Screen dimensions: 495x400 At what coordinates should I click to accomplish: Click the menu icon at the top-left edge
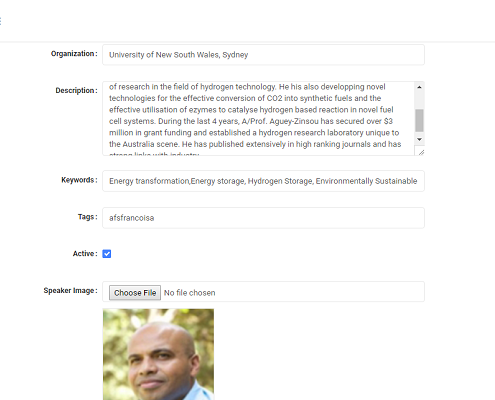[1, 21]
